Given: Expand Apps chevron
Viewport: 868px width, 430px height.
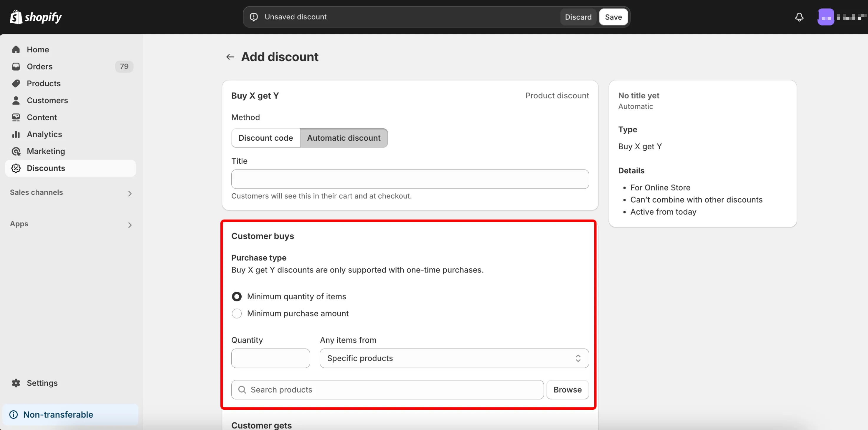Looking at the screenshot, I should (x=130, y=225).
